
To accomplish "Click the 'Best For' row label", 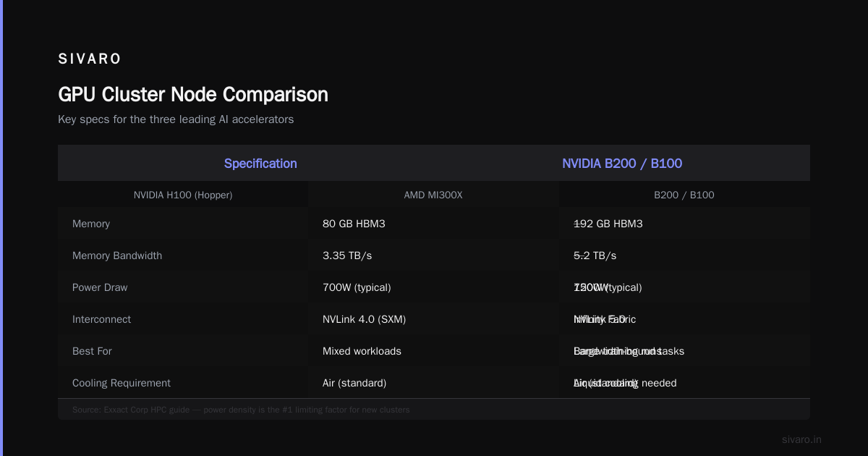I will click(x=92, y=351).
